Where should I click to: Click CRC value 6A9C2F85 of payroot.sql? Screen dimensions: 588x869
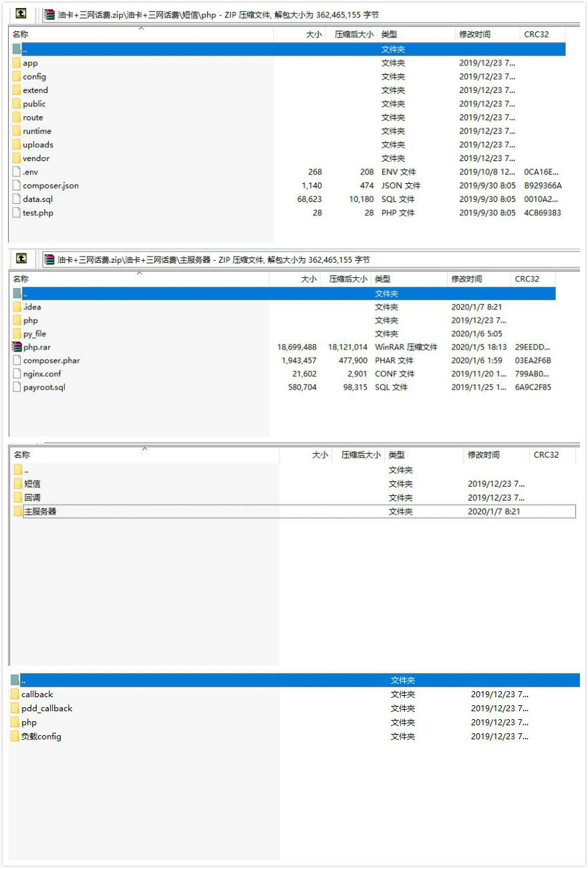[533, 387]
